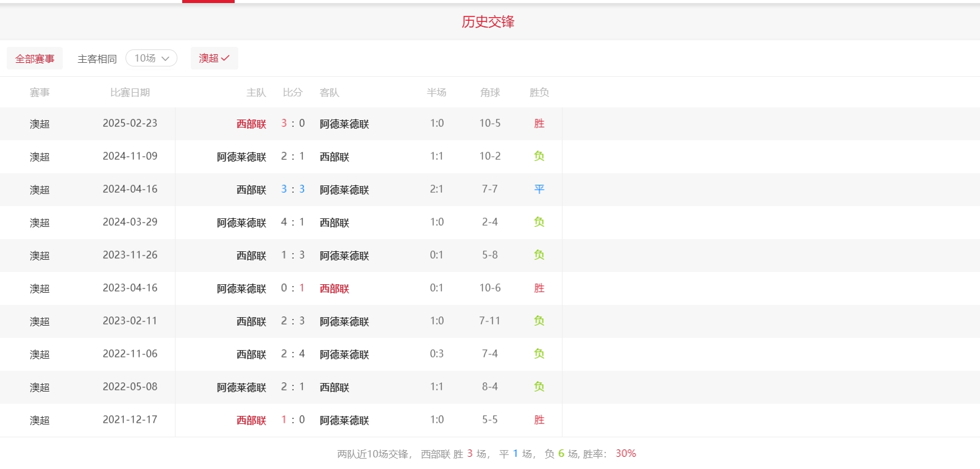Open away team 阿德莱德联 in 2025-02-23 match

[x=344, y=124]
